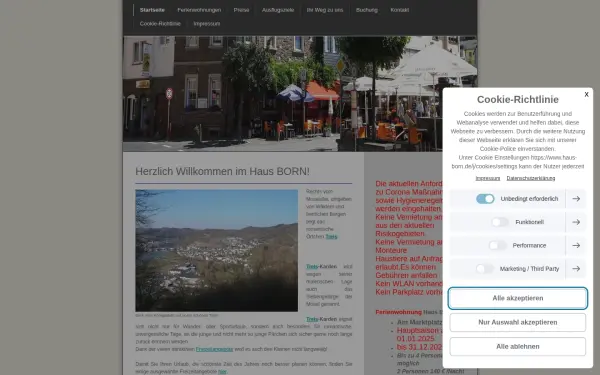Expand details arrow for Funktionell
600x375 pixels.
576,222
